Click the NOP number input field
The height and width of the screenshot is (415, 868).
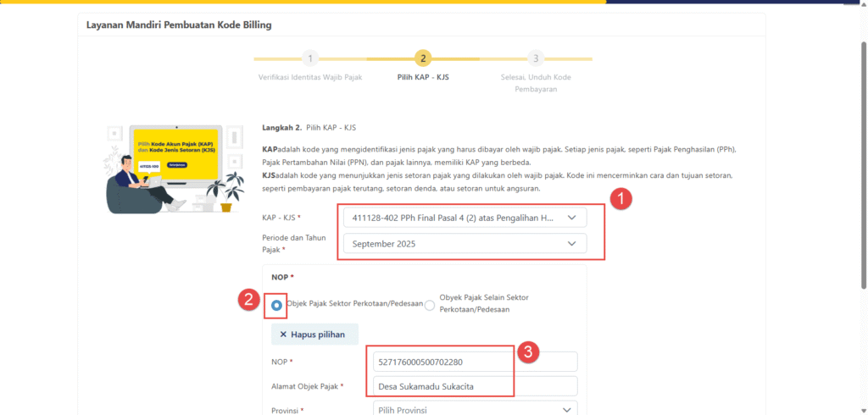pos(475,362)
